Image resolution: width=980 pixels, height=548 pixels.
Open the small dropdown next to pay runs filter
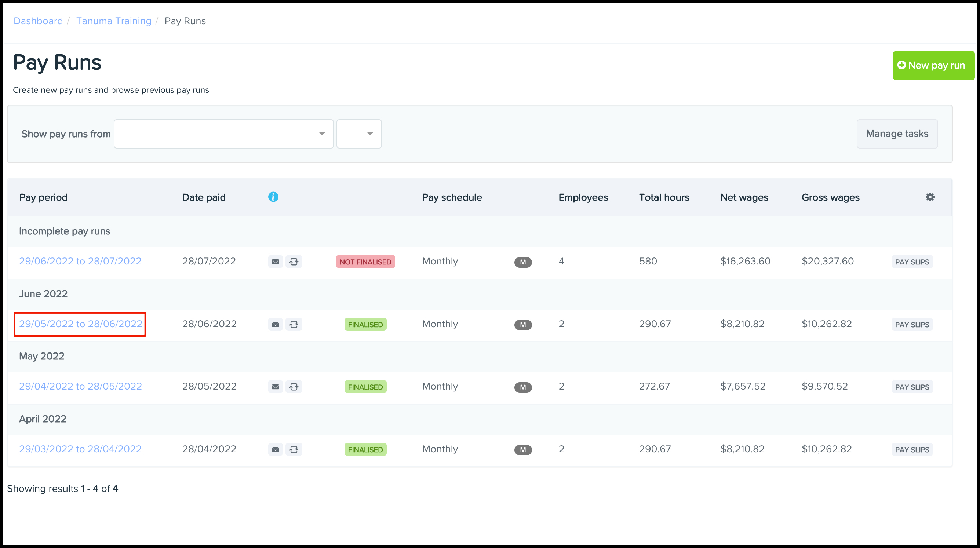tap(359, 134)
